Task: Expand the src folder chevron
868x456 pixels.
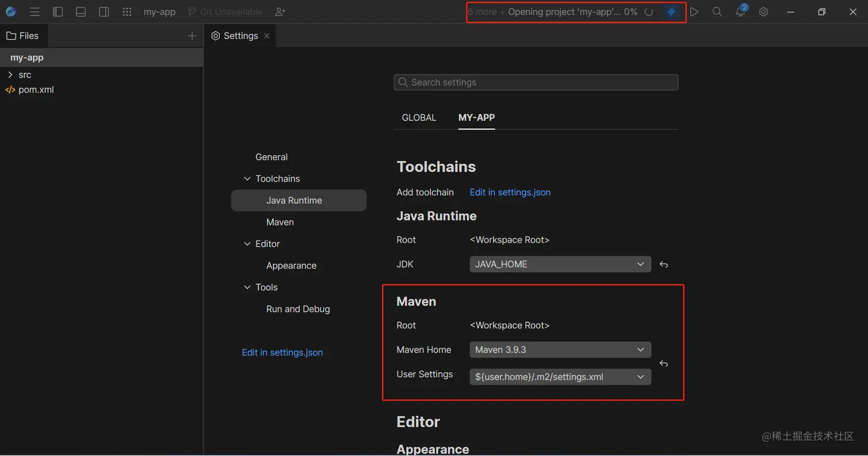Action: 10,75
